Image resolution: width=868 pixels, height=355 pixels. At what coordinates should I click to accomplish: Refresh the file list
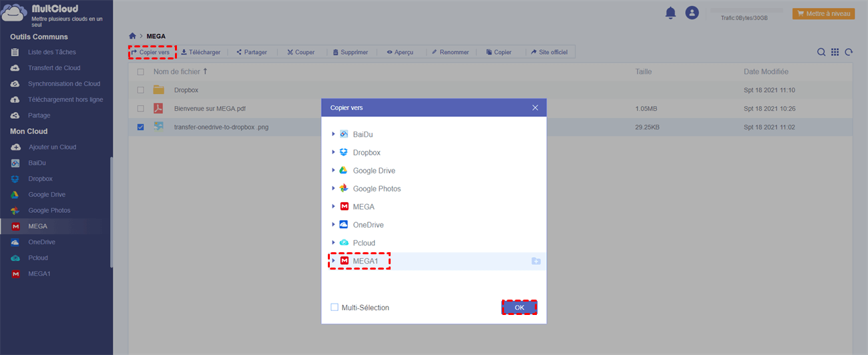coord(849,52)
